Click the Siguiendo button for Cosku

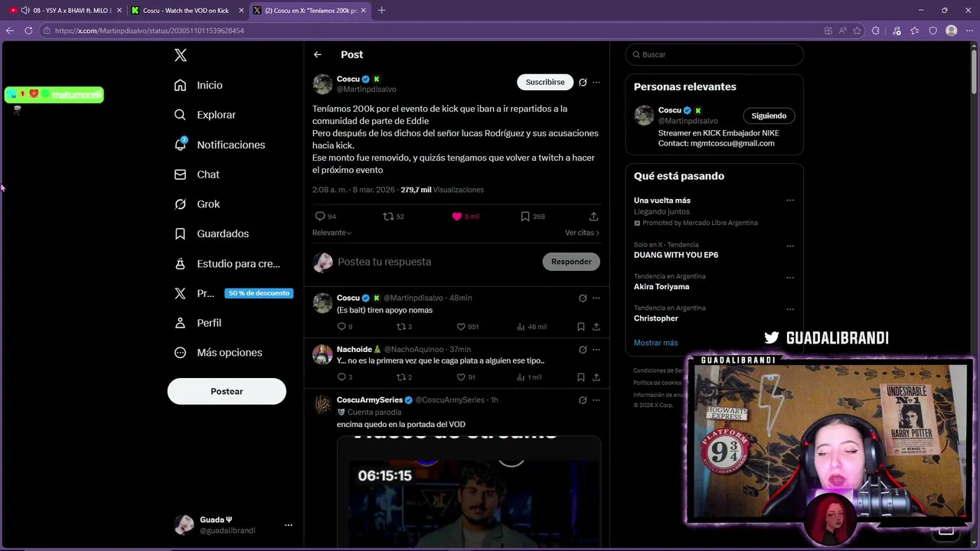[769, 116]
